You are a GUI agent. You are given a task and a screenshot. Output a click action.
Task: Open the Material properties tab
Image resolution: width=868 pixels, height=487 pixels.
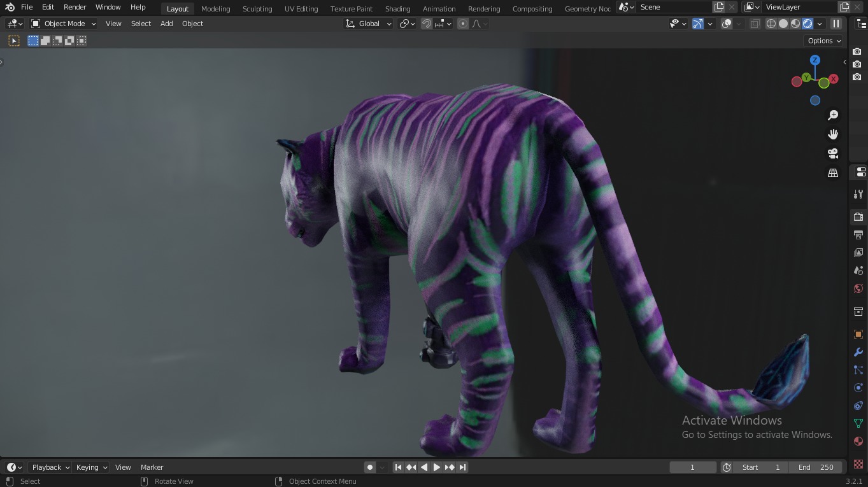(858, 441)
